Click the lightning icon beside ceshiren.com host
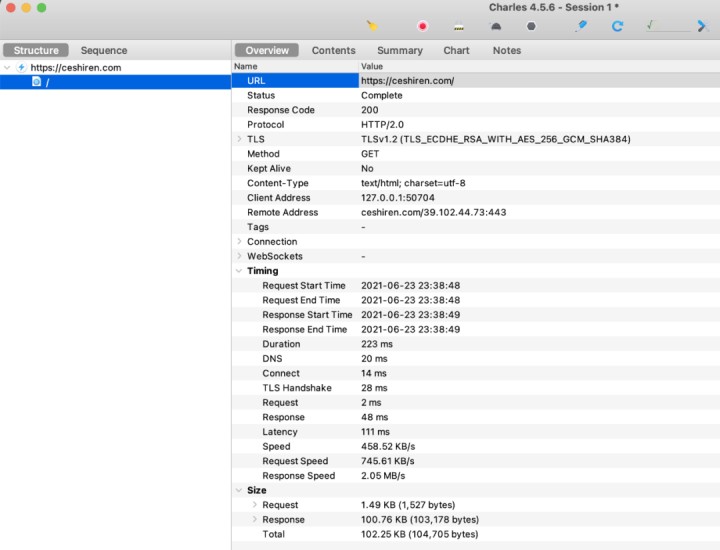 [21, 67]
